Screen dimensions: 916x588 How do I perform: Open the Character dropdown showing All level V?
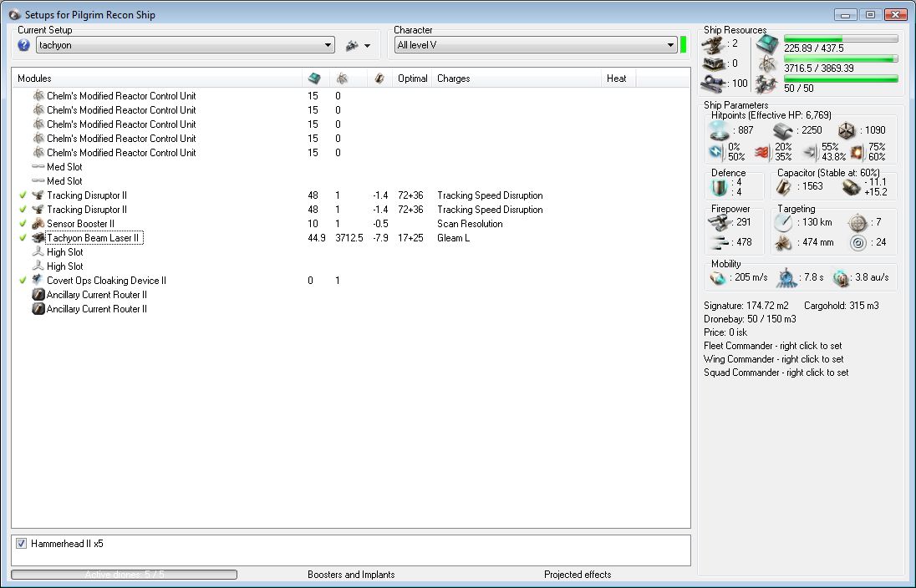coord(535,45)
